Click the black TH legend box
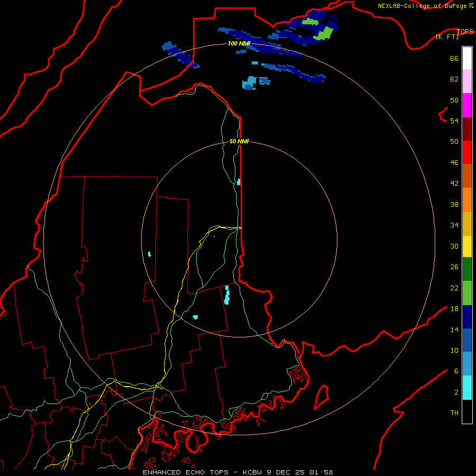The width and height of the screenshot is (476, 476). click(467, 411)
